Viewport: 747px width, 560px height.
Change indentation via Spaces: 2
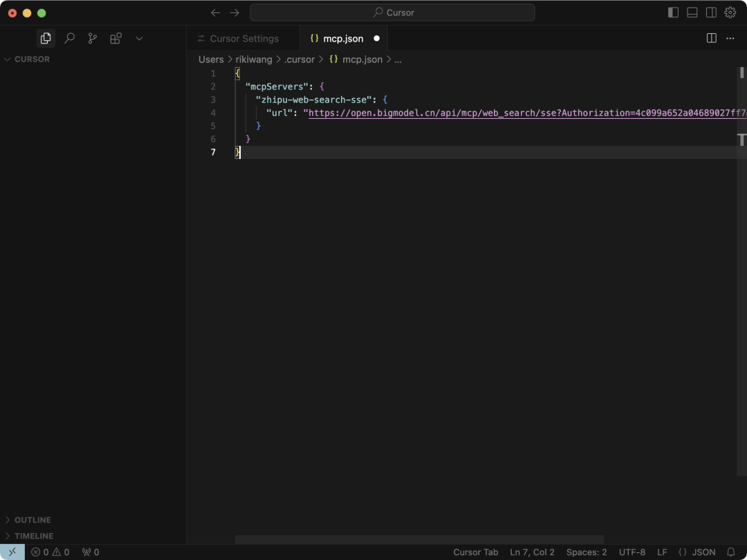click(x=587, y=552)
